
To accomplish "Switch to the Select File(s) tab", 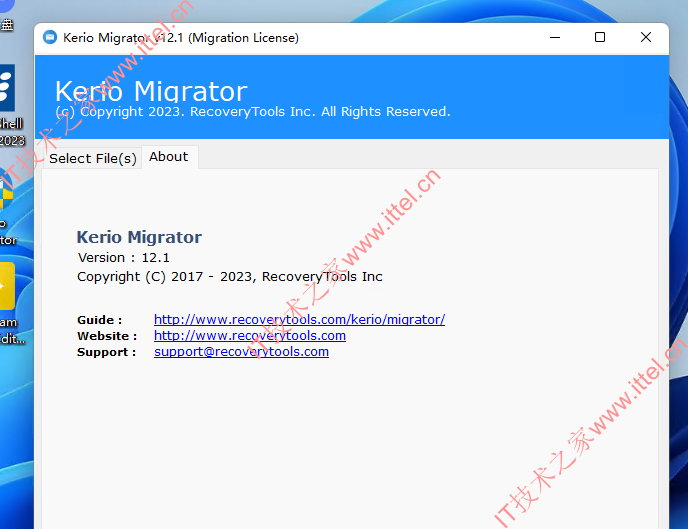I will click(x=93, y=158).
